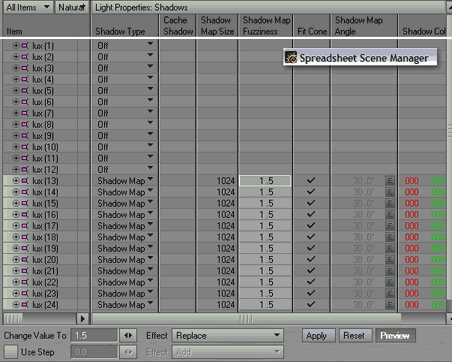Click the light icon for lux (21)

point(25,271)
